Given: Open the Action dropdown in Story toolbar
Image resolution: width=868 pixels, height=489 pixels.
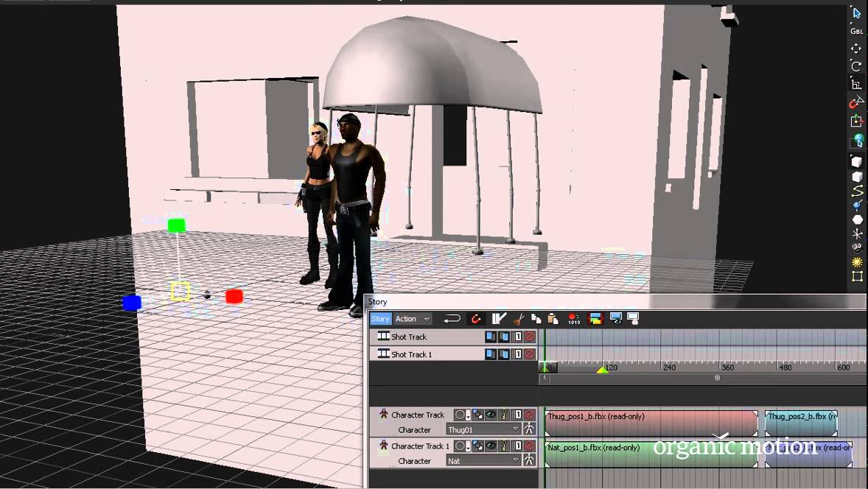Looking at the screenshot, I should pos(413,319).
